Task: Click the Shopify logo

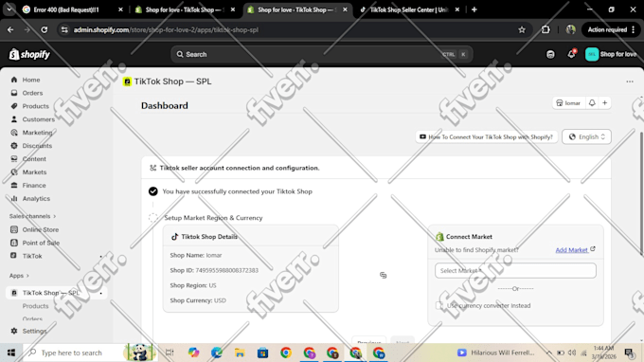Action: 29,54
